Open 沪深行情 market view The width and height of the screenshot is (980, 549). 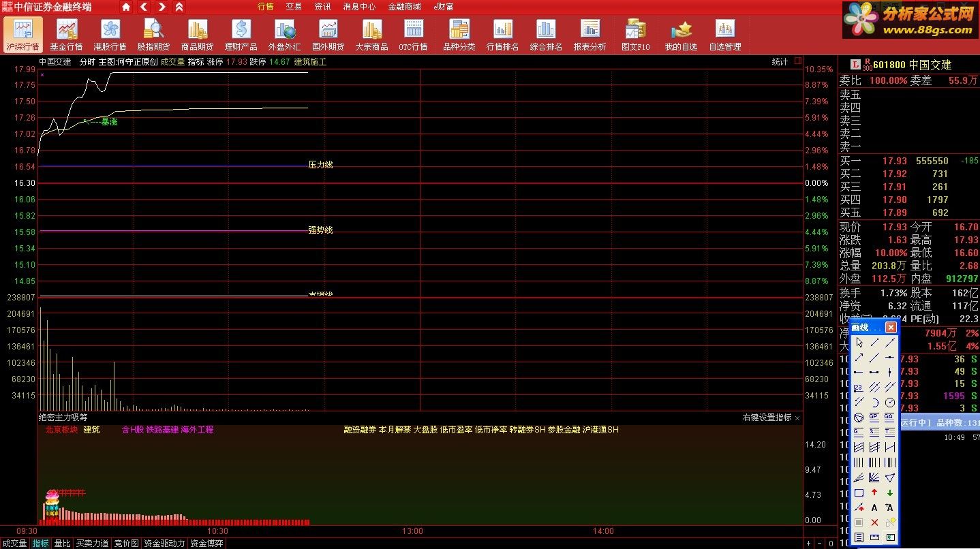pos(22,34)
